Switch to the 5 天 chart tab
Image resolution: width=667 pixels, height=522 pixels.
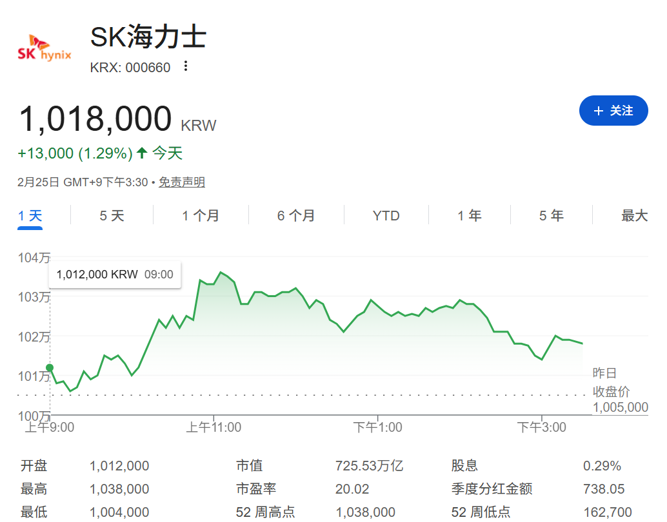[112, 215]
